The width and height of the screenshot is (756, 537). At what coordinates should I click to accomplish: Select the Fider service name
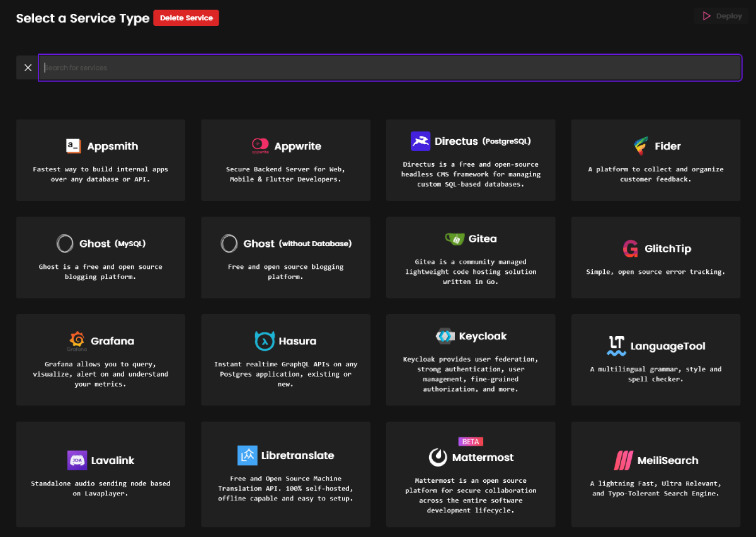click(x=668, y=146)
